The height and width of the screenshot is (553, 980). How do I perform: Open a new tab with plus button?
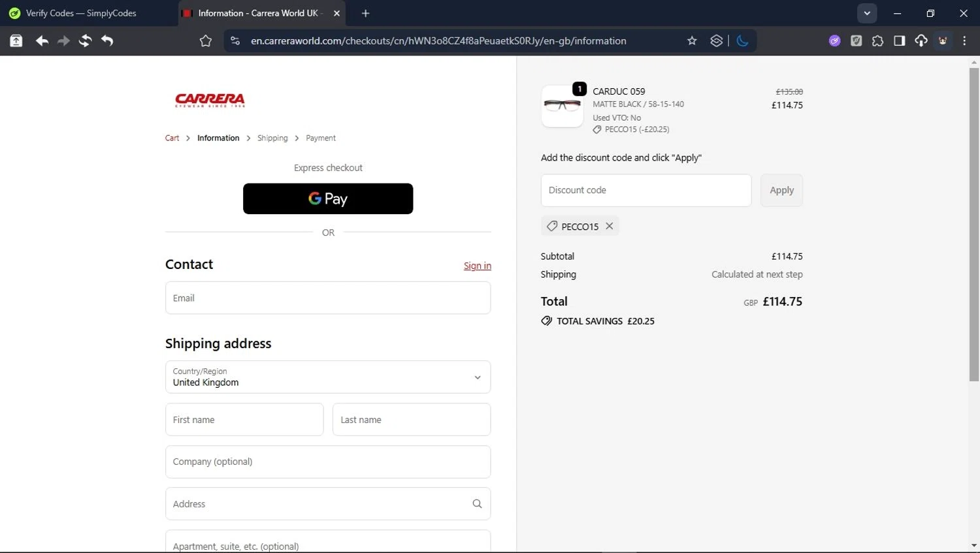tap(365, 13)
